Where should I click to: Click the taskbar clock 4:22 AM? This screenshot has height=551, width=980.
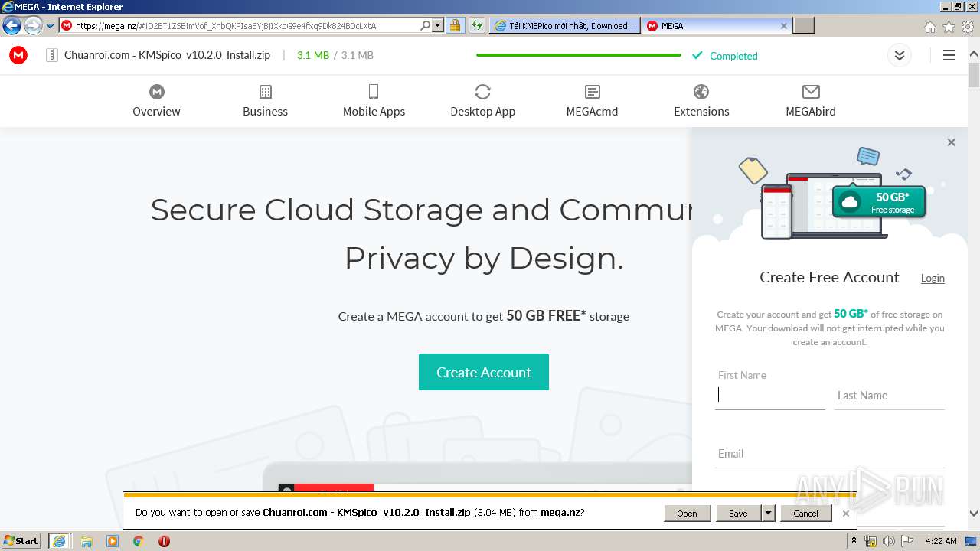point(941,541)
